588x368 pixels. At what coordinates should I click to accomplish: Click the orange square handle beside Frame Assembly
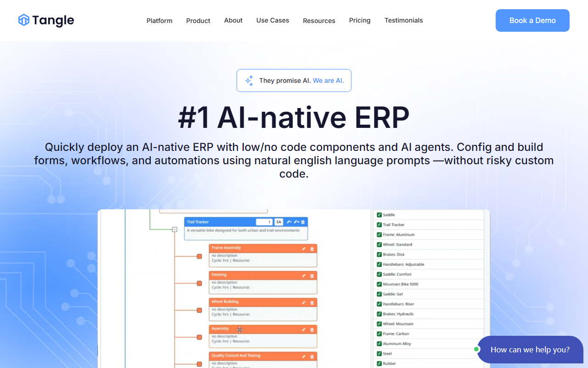point(199,256)
